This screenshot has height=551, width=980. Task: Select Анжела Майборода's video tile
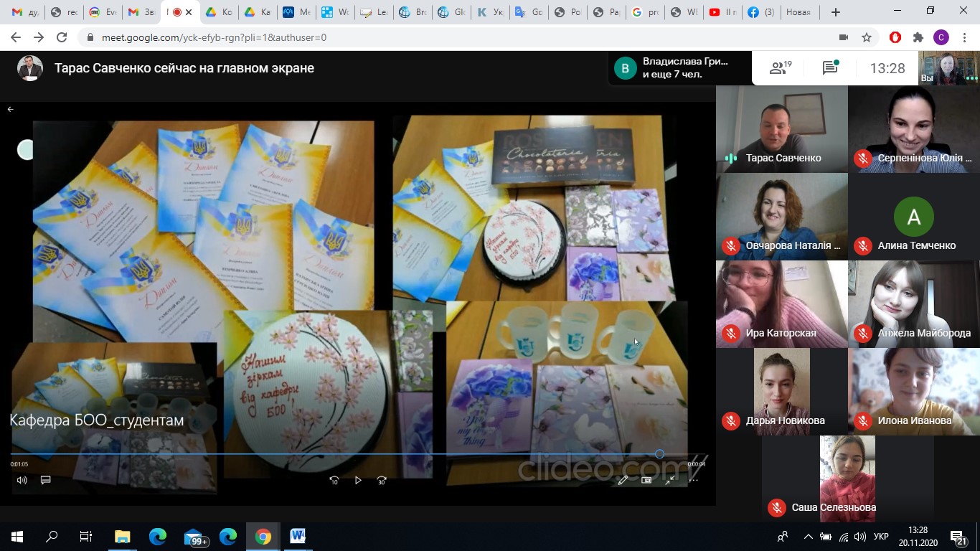pos(914,304)
